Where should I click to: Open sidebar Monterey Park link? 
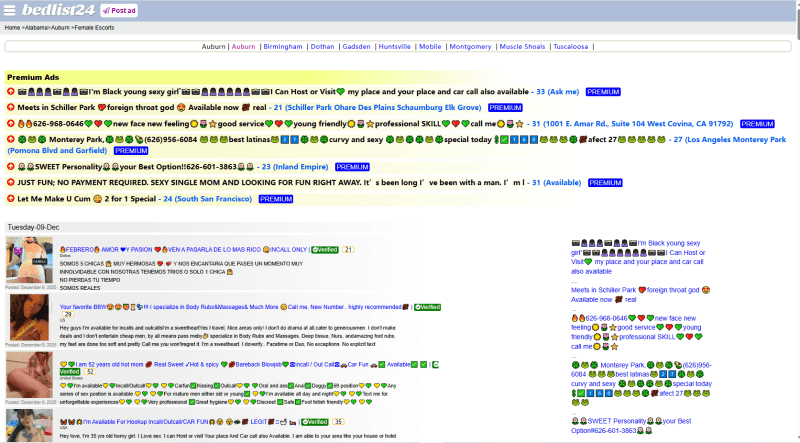(x=641, y=384)
